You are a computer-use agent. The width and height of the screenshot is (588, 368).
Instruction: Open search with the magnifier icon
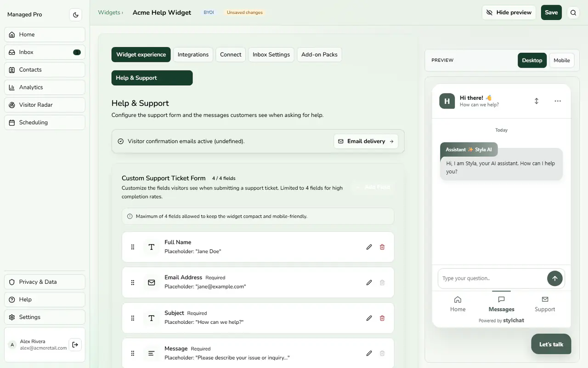(573, 13)
